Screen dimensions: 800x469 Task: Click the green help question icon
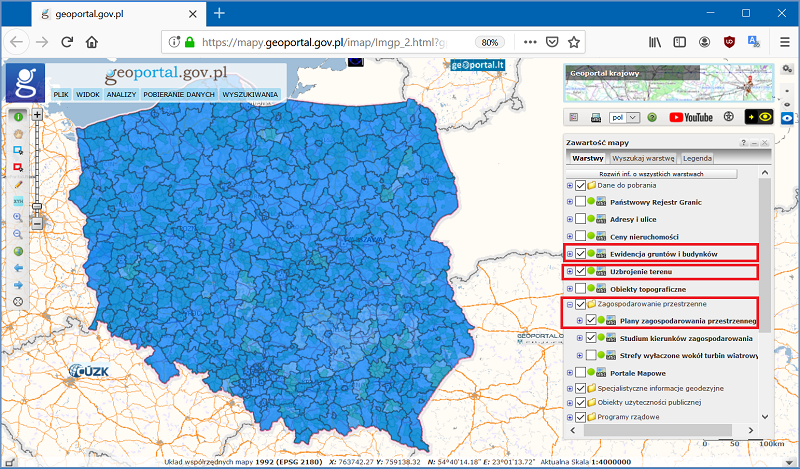(x=651, y=117)
